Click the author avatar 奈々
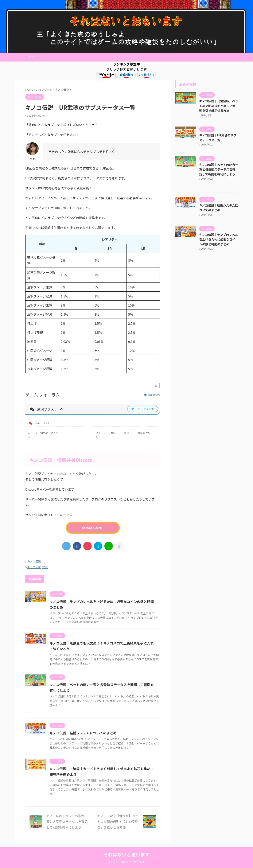This screenshot has width=253, height=868. [32, 149]
